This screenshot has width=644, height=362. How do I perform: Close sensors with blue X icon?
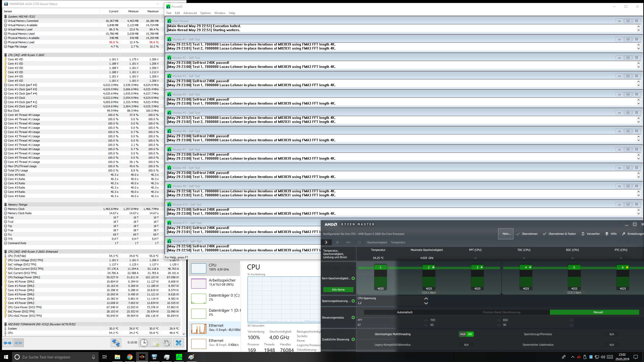click(x=178, y=343)
